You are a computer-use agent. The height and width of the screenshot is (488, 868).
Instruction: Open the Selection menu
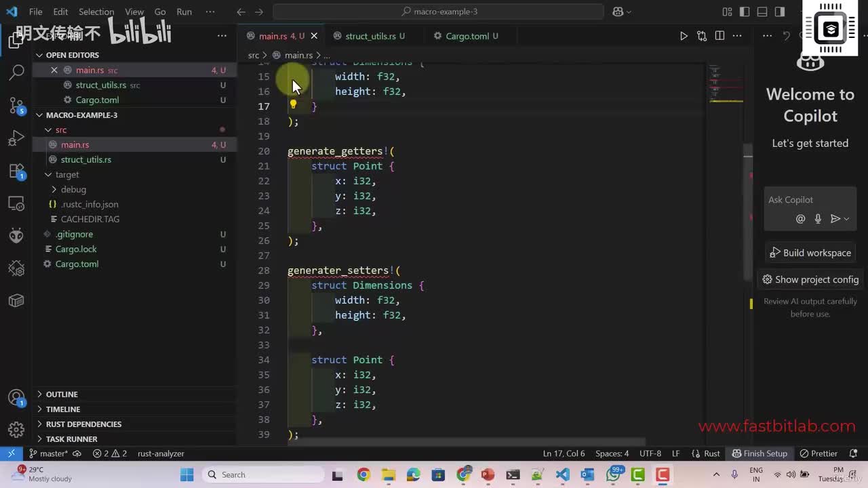[96, 12]
